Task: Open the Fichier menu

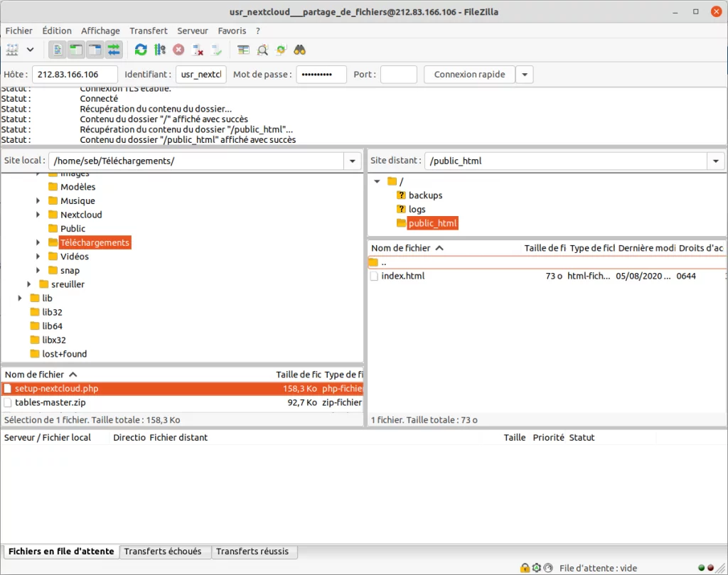Action: point(19,31)
